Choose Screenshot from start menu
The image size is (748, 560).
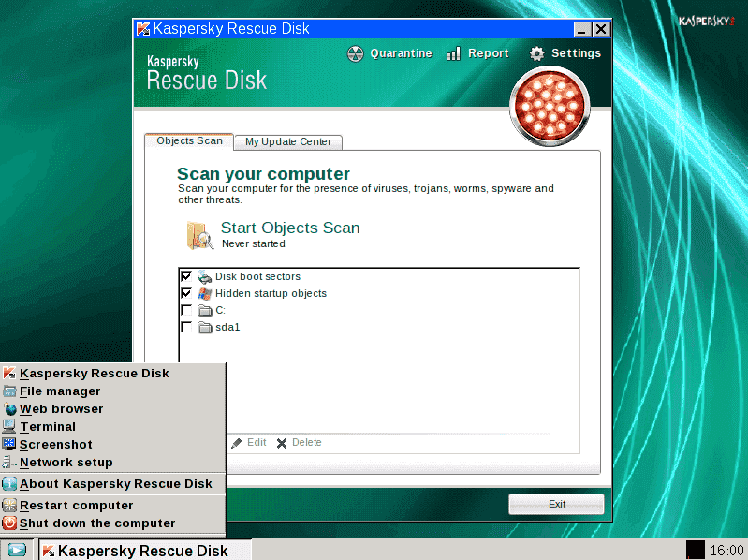click(x=112, y=444)
